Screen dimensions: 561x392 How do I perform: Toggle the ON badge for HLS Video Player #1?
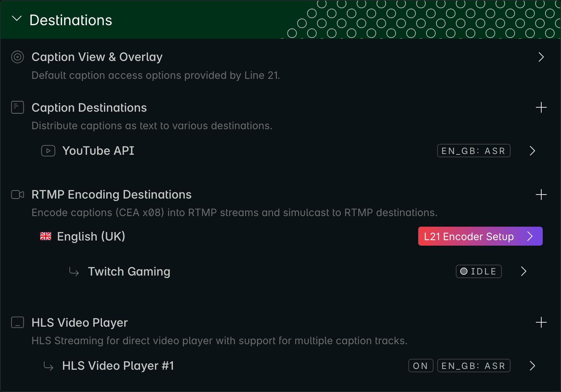click(x=421, y=366)
